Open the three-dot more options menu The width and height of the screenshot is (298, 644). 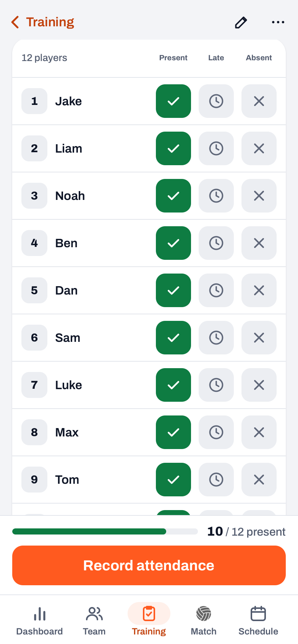point(278,22)
